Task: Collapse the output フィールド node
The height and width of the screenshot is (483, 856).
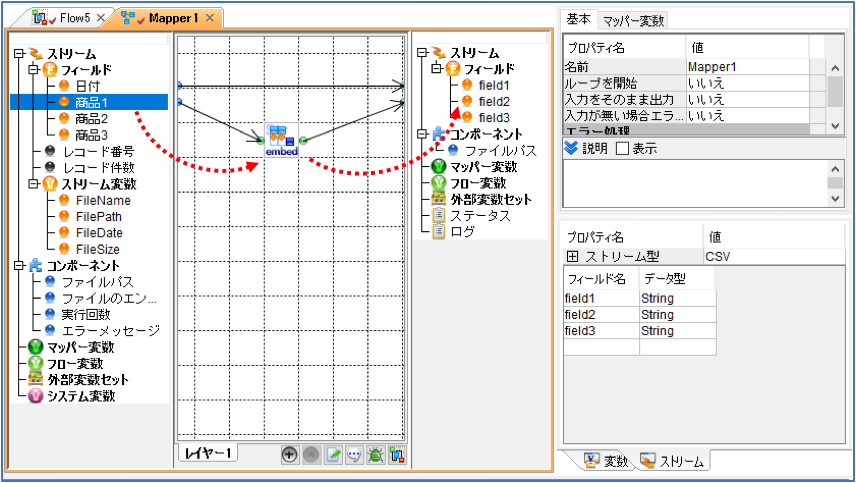Action: [437, 69]
